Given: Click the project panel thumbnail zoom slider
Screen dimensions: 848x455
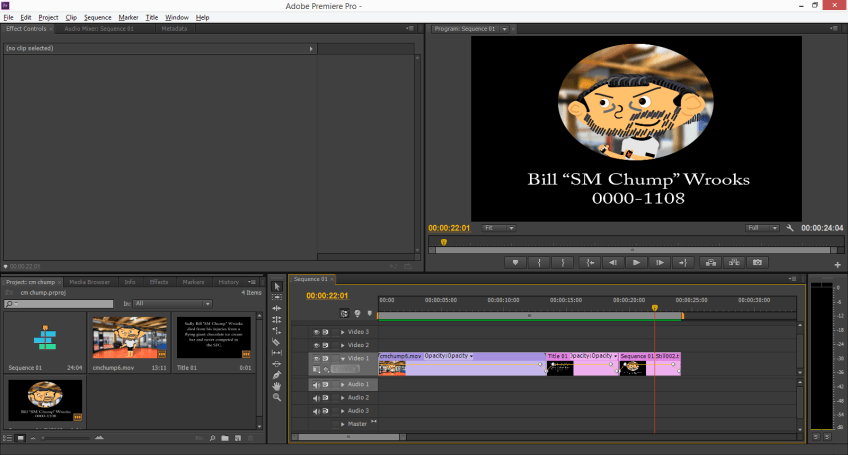Looking at the screenshot, I should point(45,438).
